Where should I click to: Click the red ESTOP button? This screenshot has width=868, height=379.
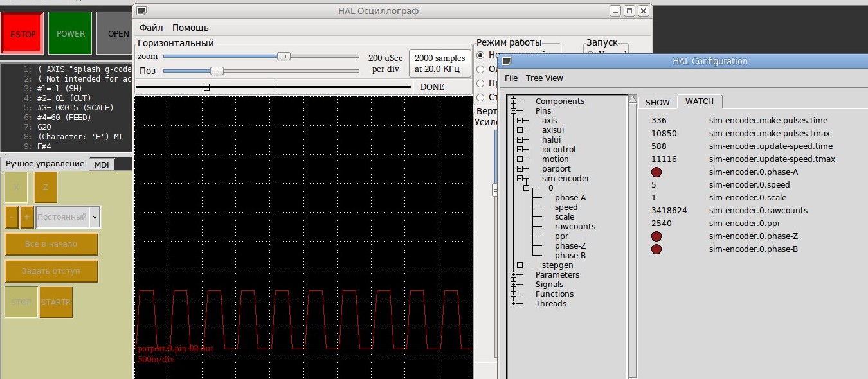click(23, 34)
